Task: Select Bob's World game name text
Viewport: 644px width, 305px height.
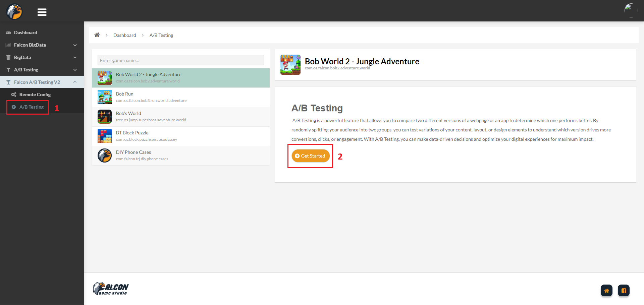Action: coord(128,113)
